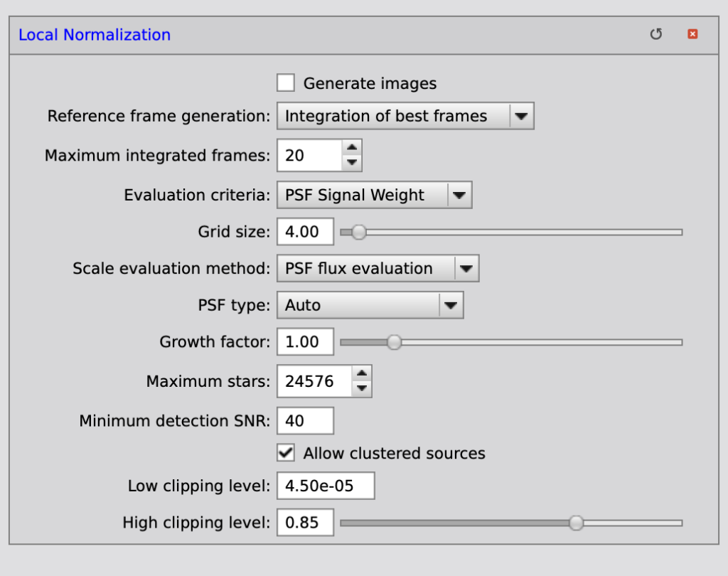
Task: Decrease Maximum integrated frames with down arrow
Action: coord(351,162)
